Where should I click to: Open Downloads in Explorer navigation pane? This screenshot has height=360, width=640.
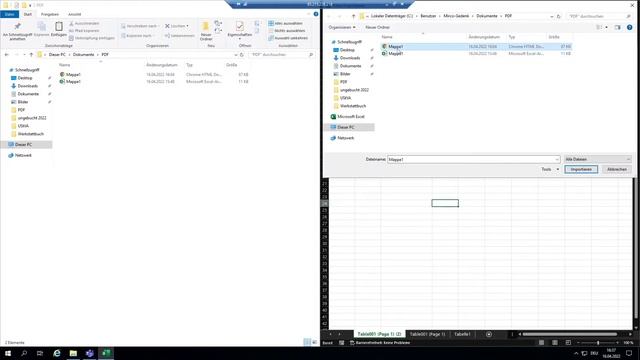27,86
